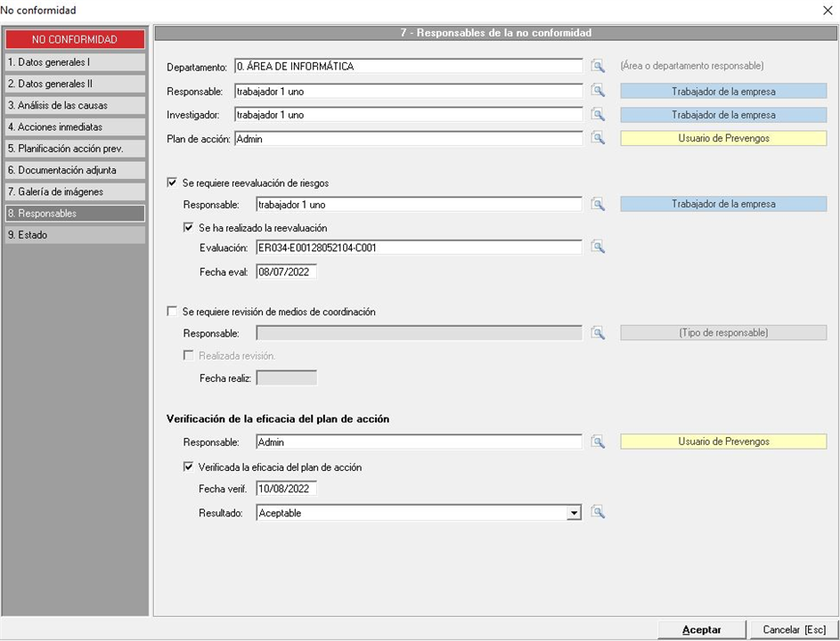Click the search icon next to Investigador field
Image resolution: width=840 pixels, height=641 pixels.
598,115
